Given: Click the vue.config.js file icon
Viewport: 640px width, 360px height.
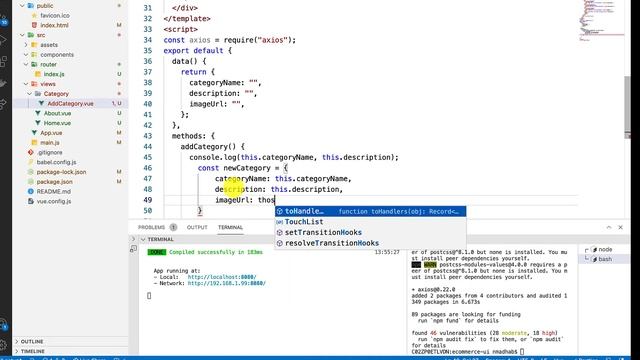Looking at the screenshot, I should pos(31,201).
